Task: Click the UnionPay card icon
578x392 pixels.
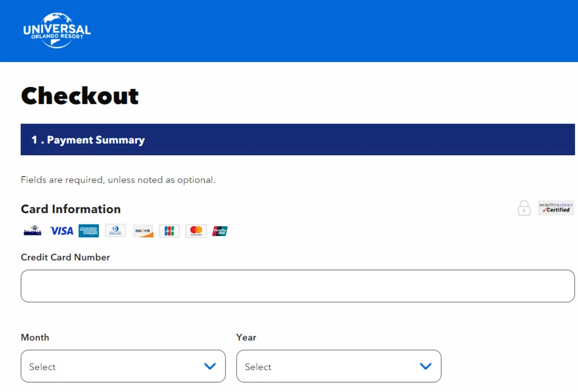Action: 220,230
